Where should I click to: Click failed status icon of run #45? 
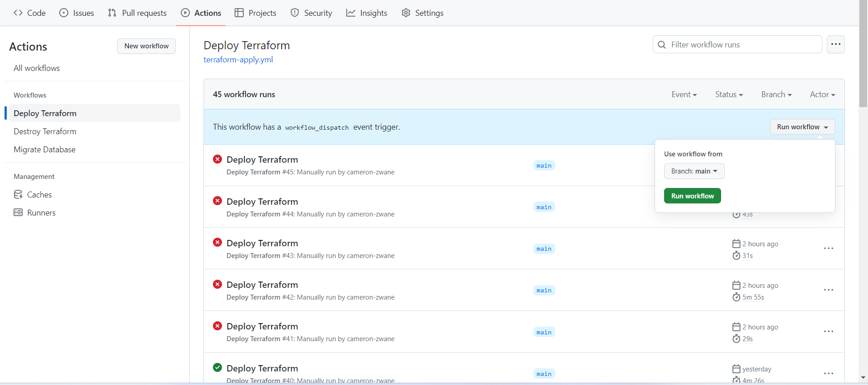tap(217, 159)
